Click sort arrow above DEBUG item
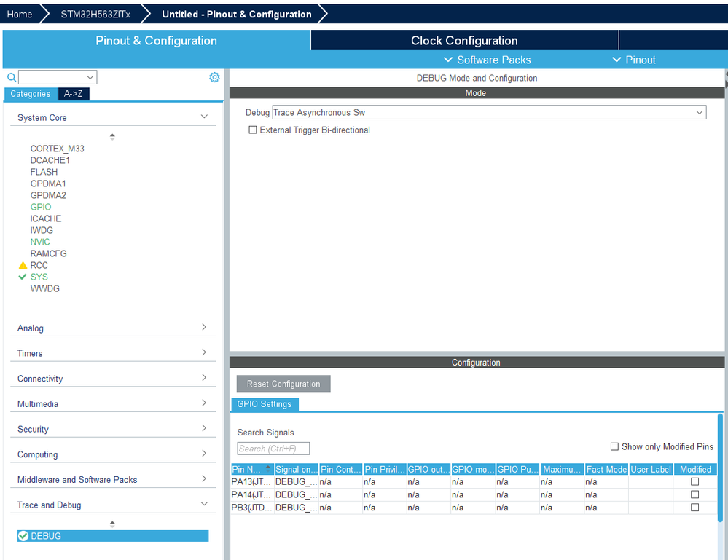 112,524
